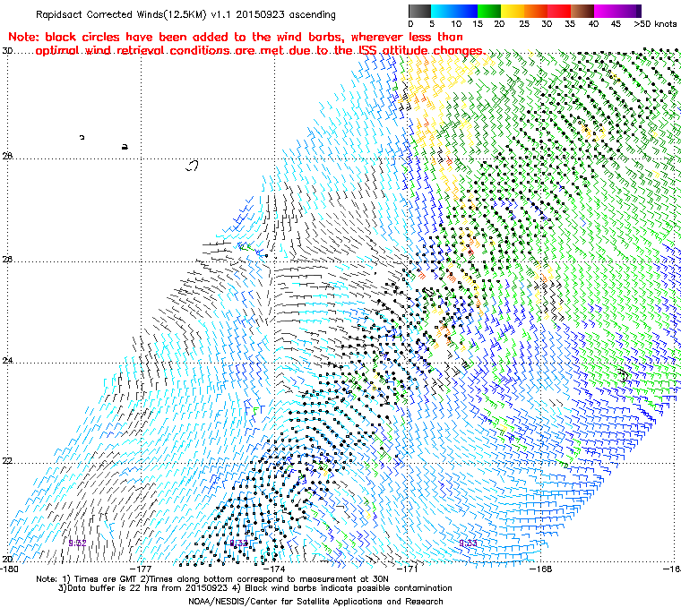Click the brown 35-40 knots legend swatch
The image size is (681, 616).
[582, 12]
